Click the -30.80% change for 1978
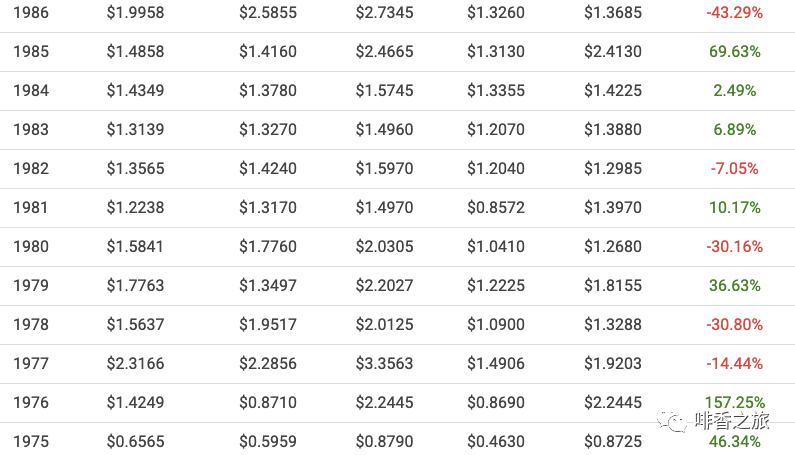This screenshot has width=795, height=455. pyautogui.click(x=734, y=325)
